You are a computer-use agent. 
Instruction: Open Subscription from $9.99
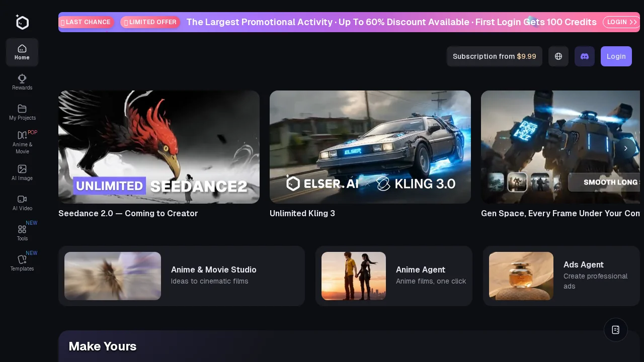coord(495,56)
